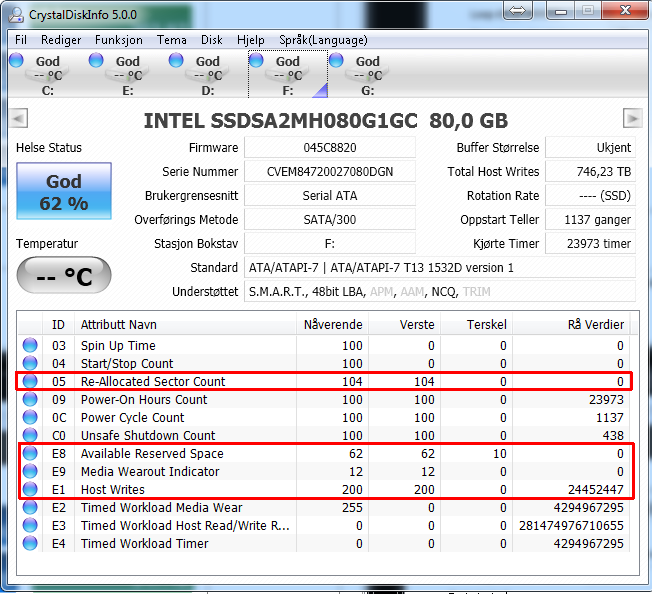
Task: Click the Oppstart Teller 1137 ganger field
Action: (590, 219)
